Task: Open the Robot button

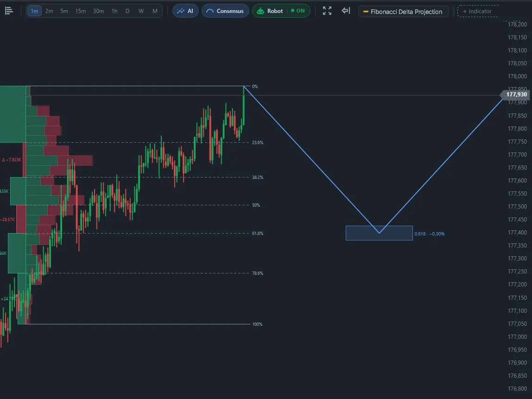Action: pos(270,11)
